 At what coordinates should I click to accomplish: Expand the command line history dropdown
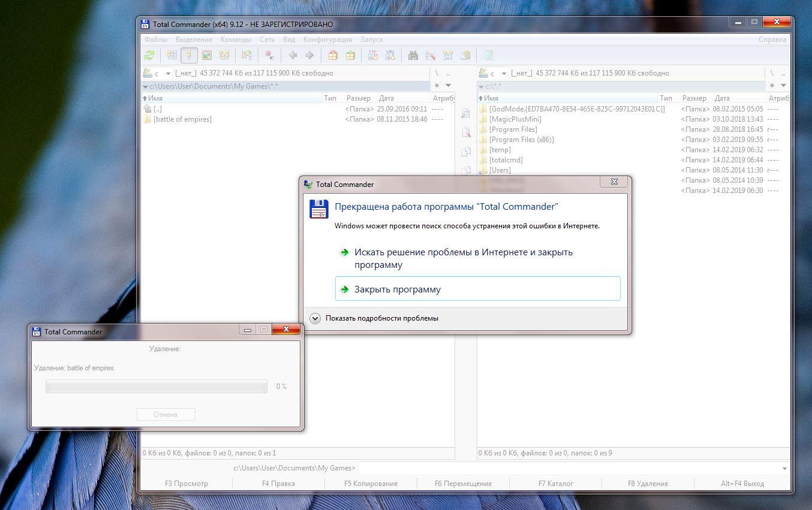click(x=784, y=468)
